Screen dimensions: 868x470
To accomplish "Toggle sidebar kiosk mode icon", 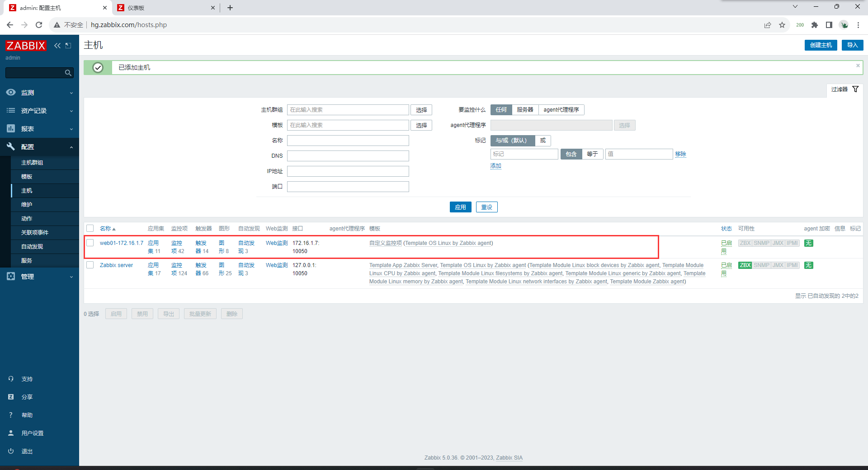I will click(x=68, y=46).
